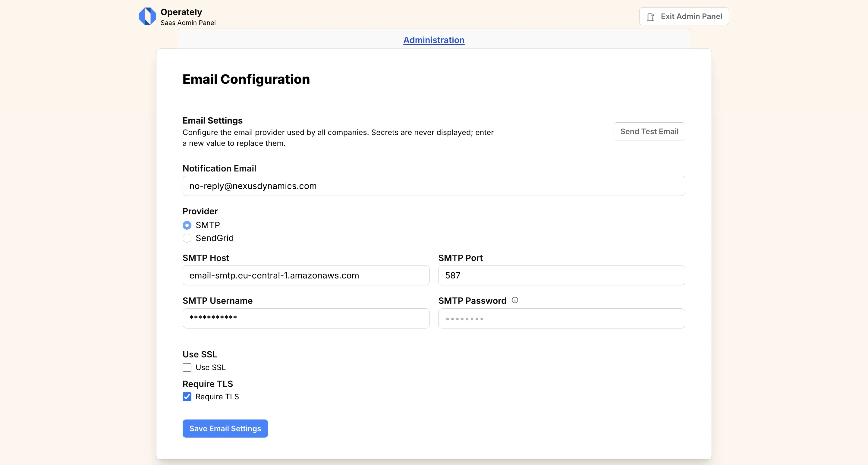Click the Use SSL label text
Image resolution: width=868 pixels, height=465 pixels.
pos(211,367)
